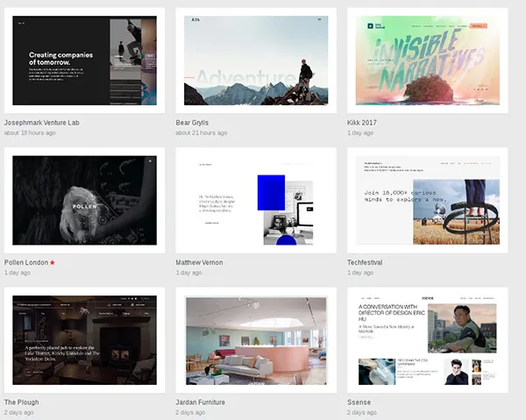Open the Ssense site thumbnail
The height and width of the screenshot is (420, 526).
coord(427,340)
